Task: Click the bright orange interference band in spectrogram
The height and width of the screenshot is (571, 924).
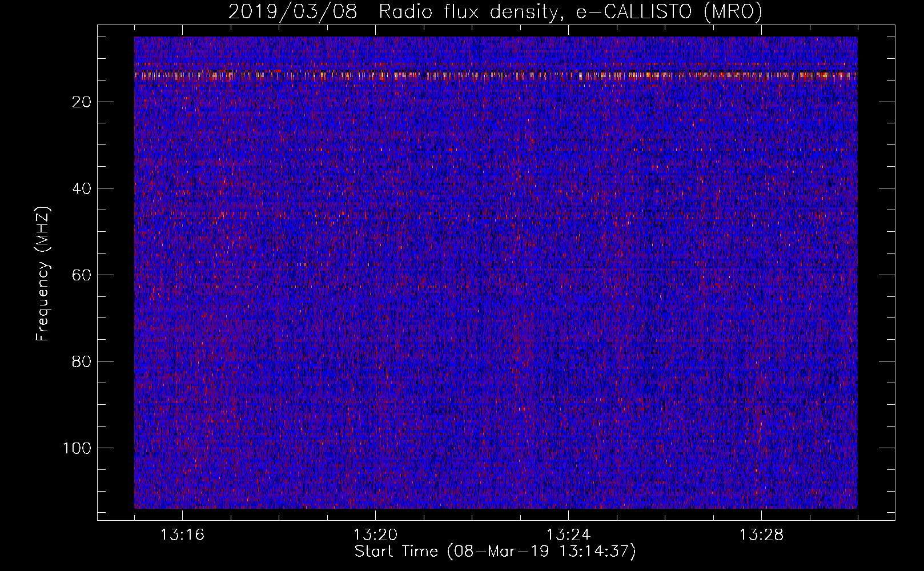Action: point(496,75)
